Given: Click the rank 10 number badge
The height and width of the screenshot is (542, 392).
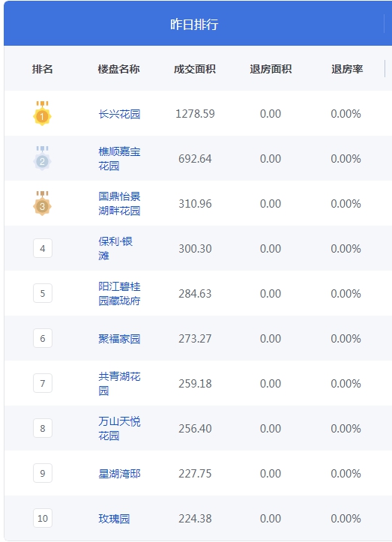Looking at the screenshot, I should [43, 518].
